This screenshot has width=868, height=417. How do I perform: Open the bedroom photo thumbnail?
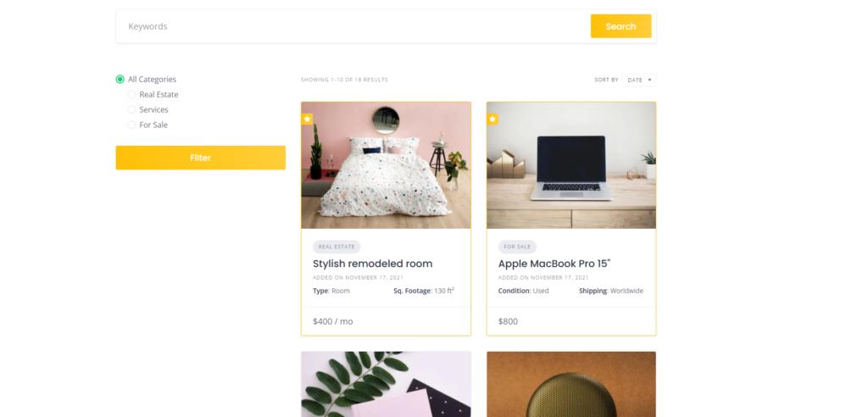click(386, 165)
